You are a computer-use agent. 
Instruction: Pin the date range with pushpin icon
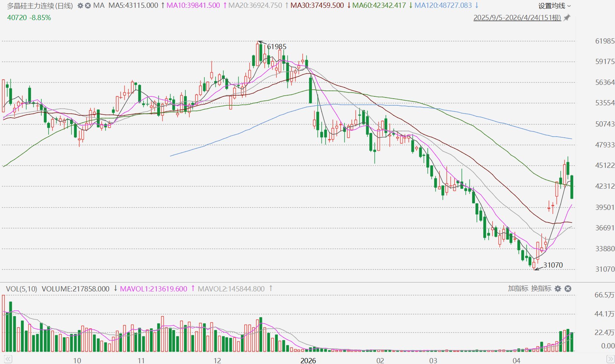567,17
